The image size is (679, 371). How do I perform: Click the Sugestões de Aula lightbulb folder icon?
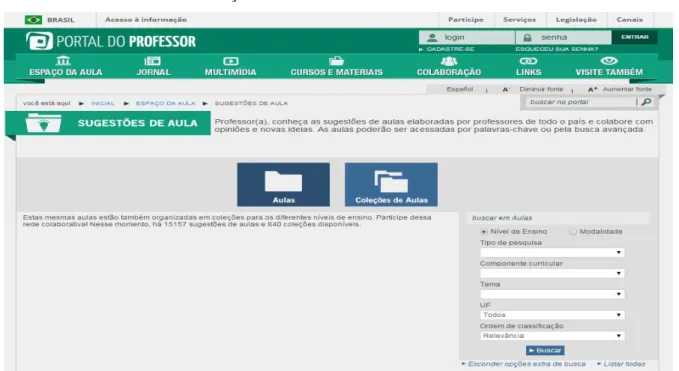click(x=43, y=123)
